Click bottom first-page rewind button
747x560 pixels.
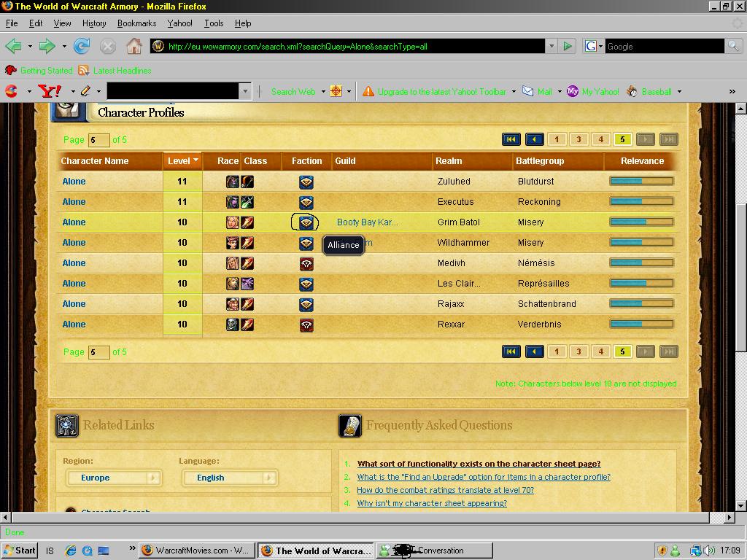tap(511, 352)
